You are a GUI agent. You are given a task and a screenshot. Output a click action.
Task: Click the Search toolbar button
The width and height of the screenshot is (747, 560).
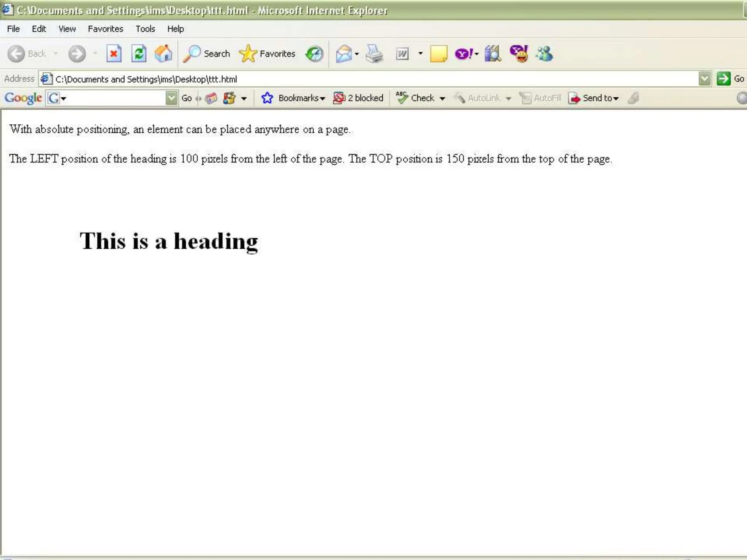[x=207, y=54]
